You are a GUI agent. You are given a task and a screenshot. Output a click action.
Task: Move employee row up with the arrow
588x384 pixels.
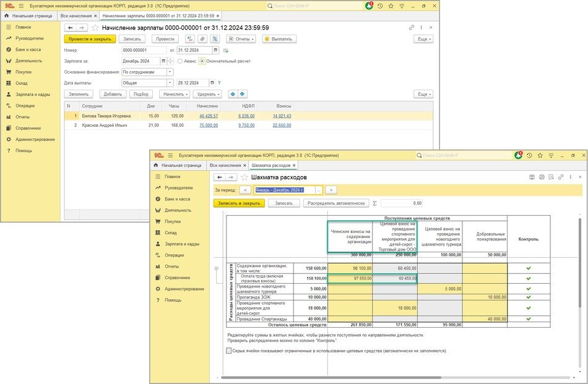tap(233, 94)
